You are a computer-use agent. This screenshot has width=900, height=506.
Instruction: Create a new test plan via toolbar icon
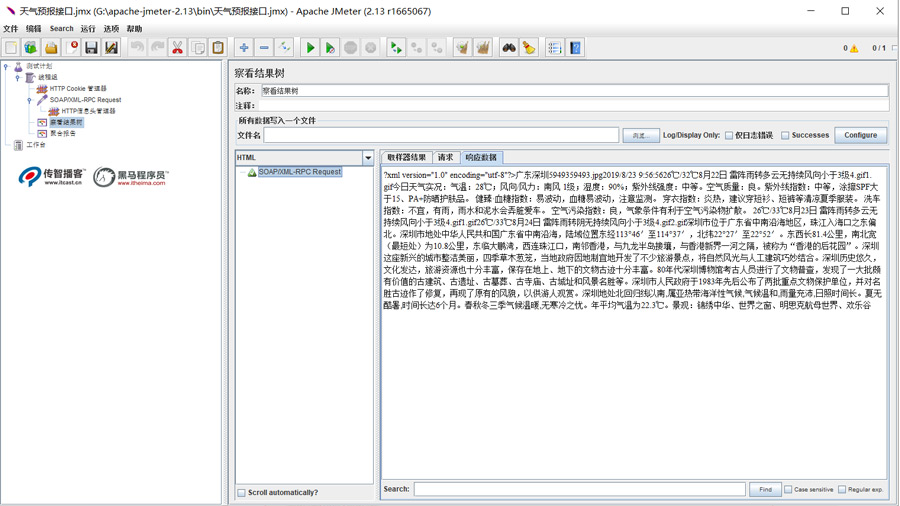tap(11, 48)
